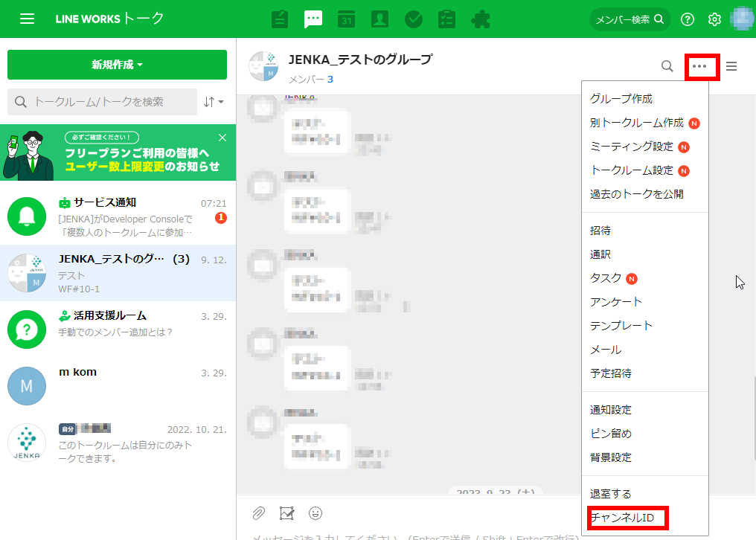Screen dimensions: 756x540
Task: Select タスク in the menu
Action: click(x=645, y=278)
